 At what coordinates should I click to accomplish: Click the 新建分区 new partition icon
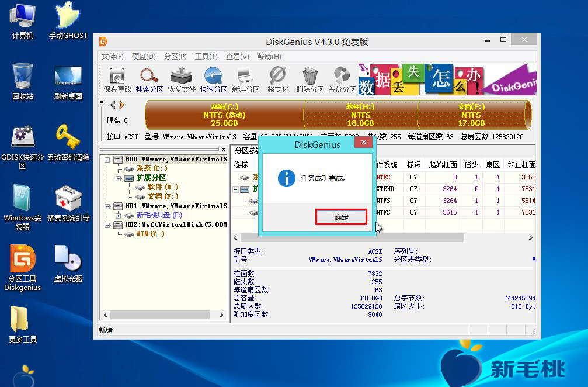(x=246, y=80)
